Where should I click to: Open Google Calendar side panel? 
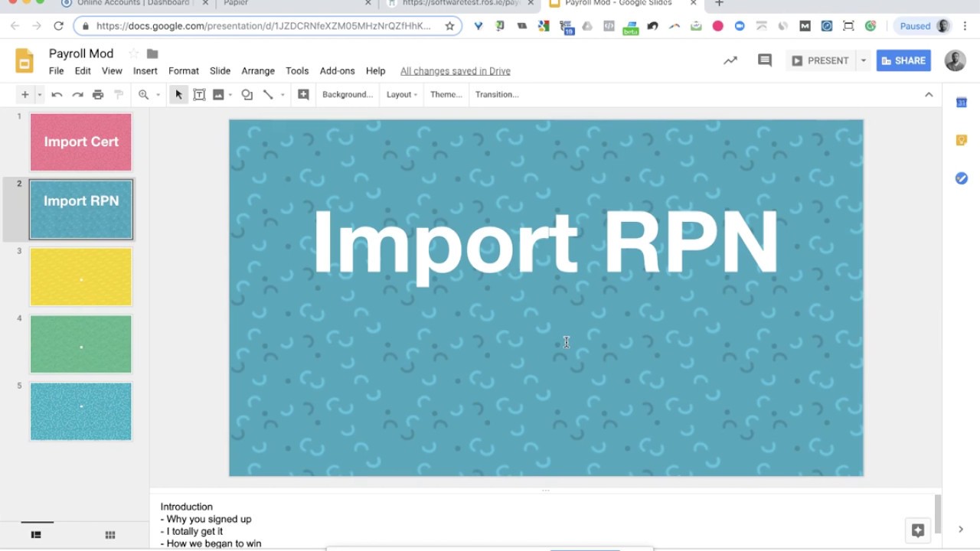[x=962, y=103]
